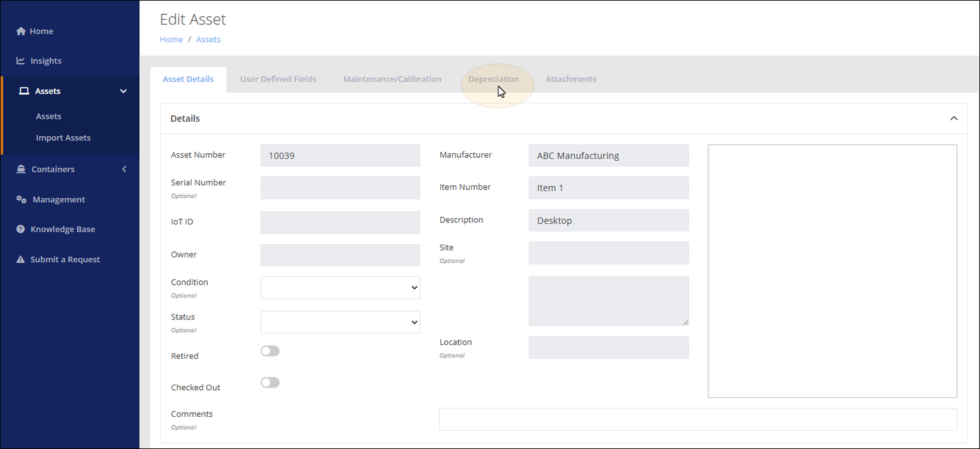Click the Comments text field
This screenshot has height=449, width=980.
pos(698,419)
